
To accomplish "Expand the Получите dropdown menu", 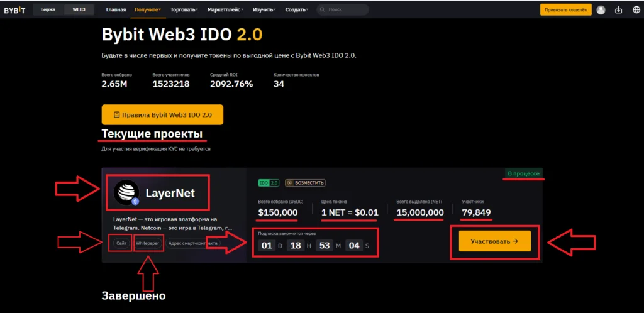I will [148, 9].
